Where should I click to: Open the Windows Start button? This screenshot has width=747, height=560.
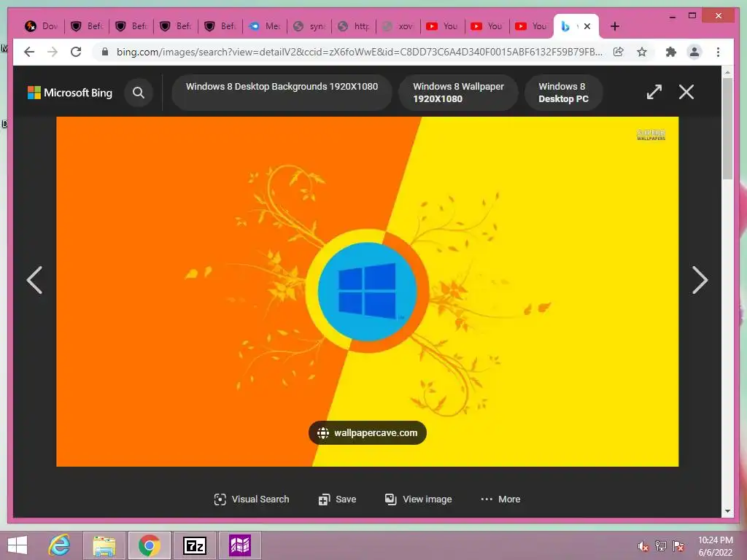pyautogui.click(x=18, y=545)
